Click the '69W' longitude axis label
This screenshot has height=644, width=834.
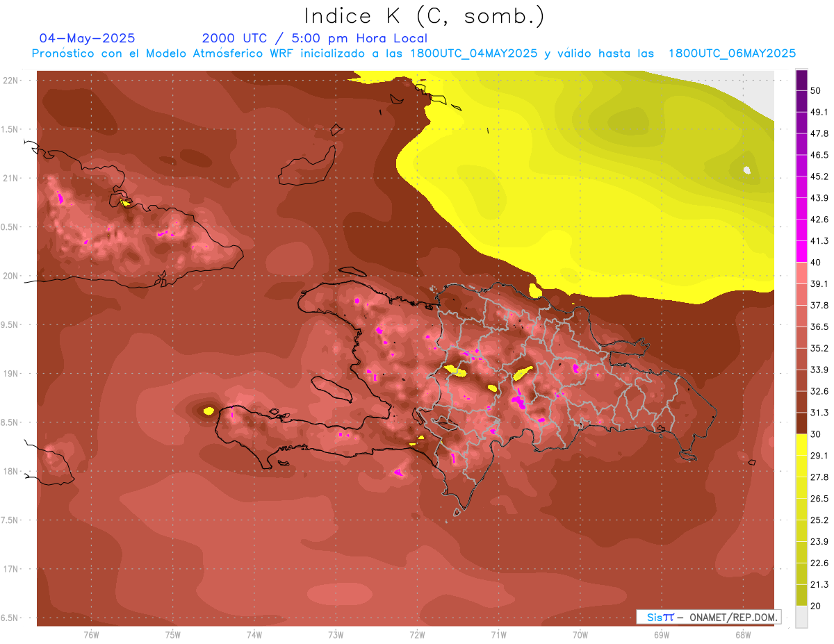661,636
